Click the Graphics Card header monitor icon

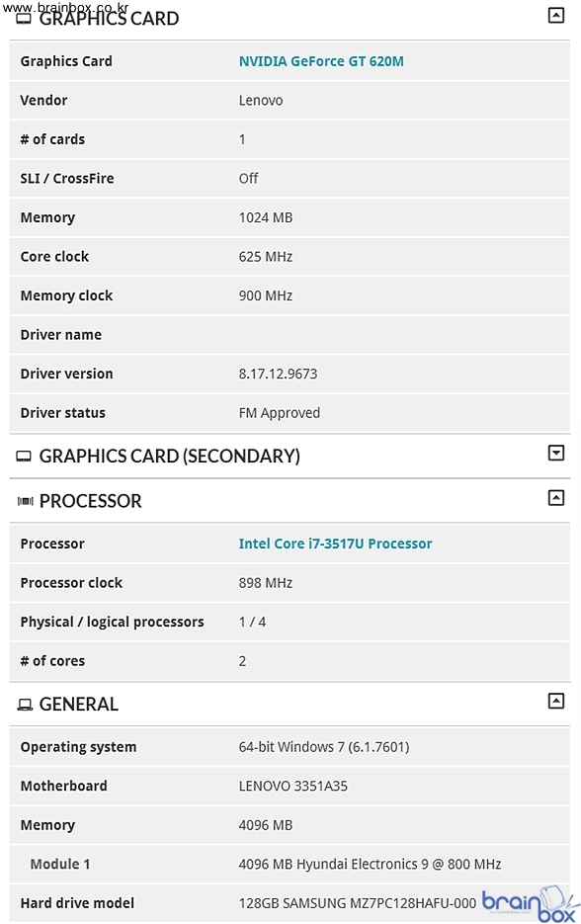tap(24, 19)
